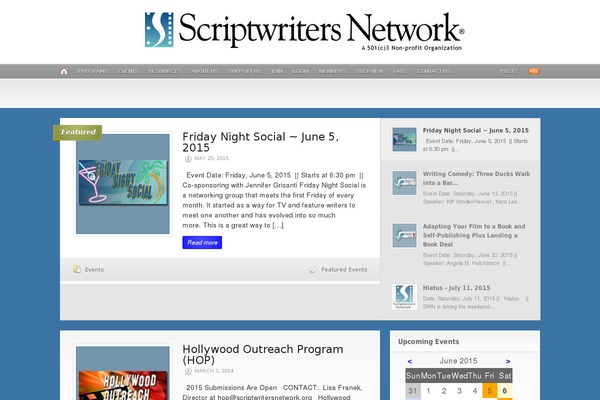Open sidebar item Hiatus – July 11, 2015
This screenshot has height=400, width=600.
(456, 288)
